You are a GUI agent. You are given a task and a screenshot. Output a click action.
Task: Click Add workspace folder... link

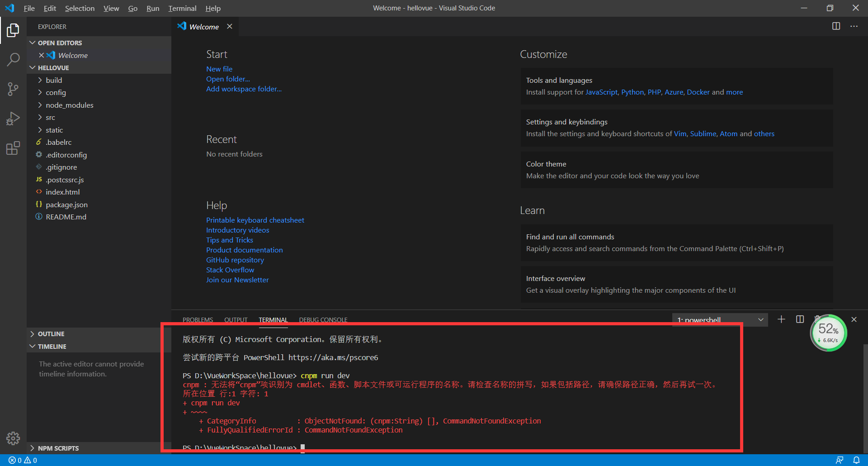(244, 89)
